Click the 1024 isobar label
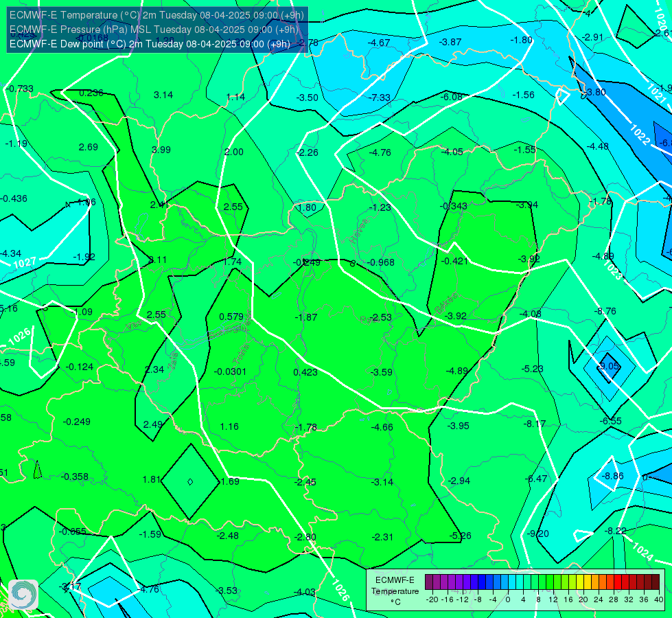Image resolution: width=672 pixels, height=618 pixels. [642, 551]
